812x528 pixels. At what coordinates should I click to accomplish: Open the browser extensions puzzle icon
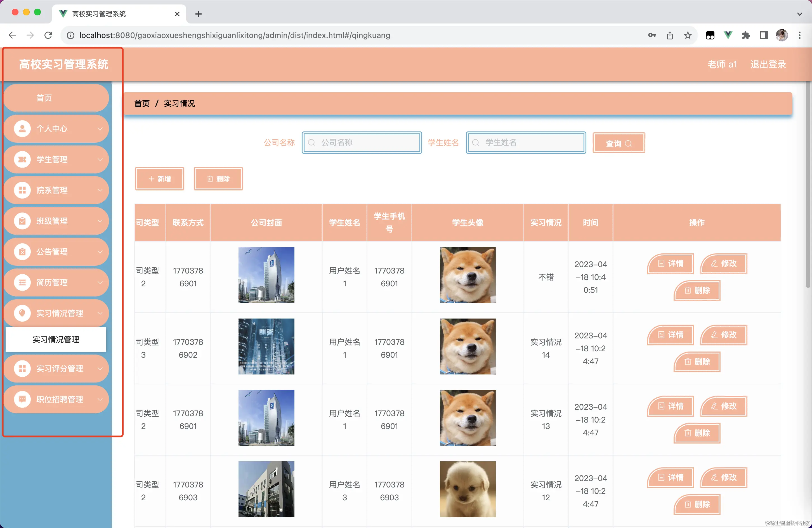pos(746,35)
